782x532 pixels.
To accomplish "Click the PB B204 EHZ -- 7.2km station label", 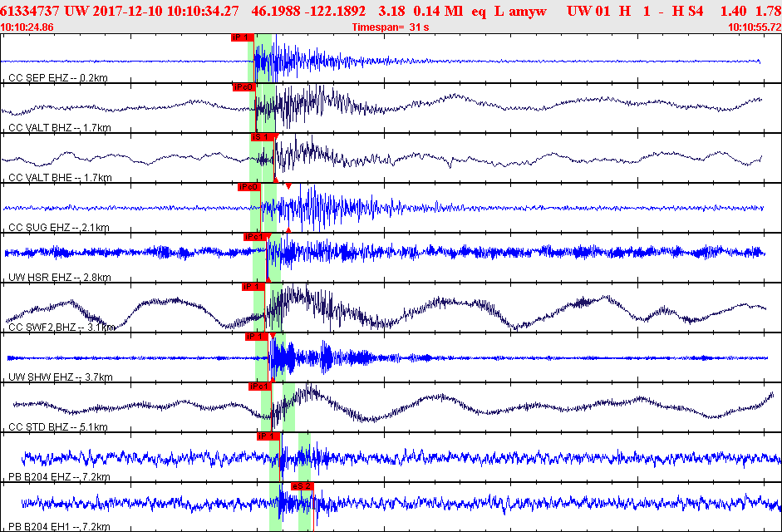I will click(59, 477).
